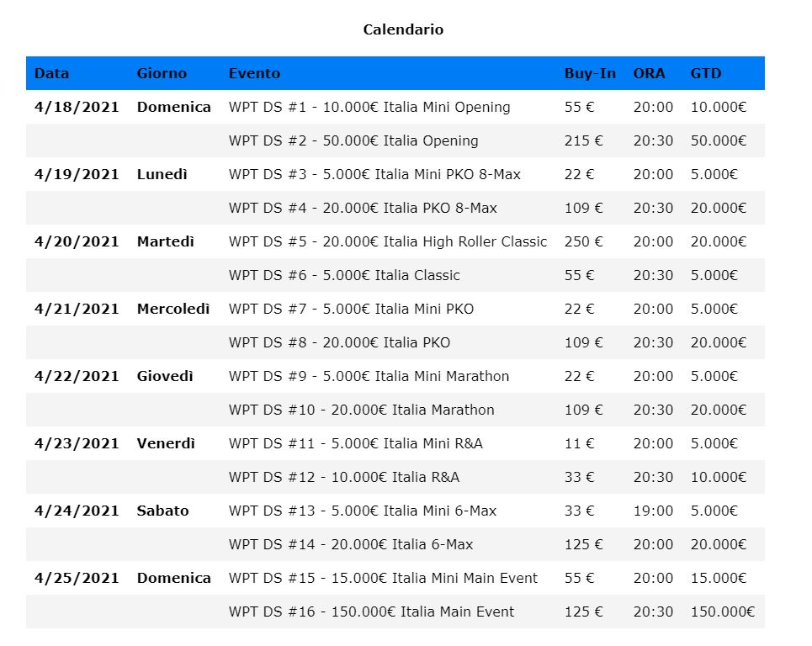Select the Buy-In column header
812x646 pixels.
[590, 73]
